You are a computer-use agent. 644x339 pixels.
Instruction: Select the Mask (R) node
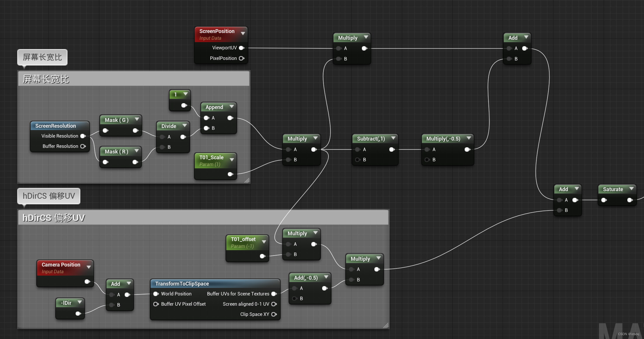click(x=117, y=151)
